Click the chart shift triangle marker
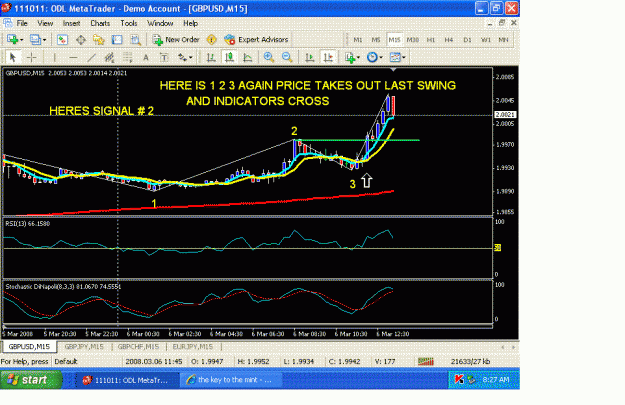 pyautogui.click(x=393, y=70)
